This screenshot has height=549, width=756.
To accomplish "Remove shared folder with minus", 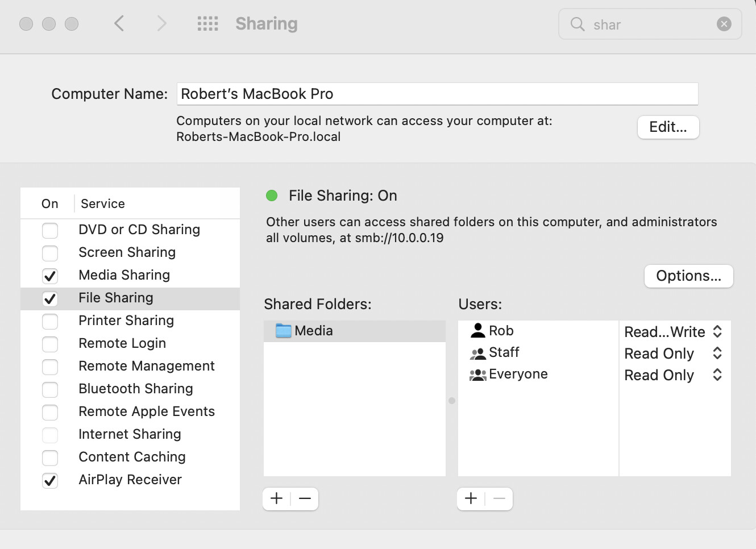I will click(x=305, y=498).
